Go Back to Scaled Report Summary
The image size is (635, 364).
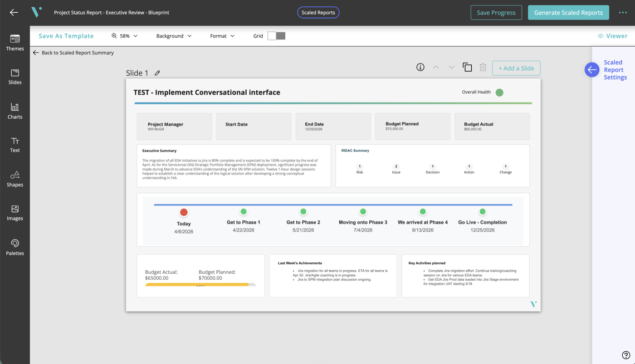coord(73,53)
